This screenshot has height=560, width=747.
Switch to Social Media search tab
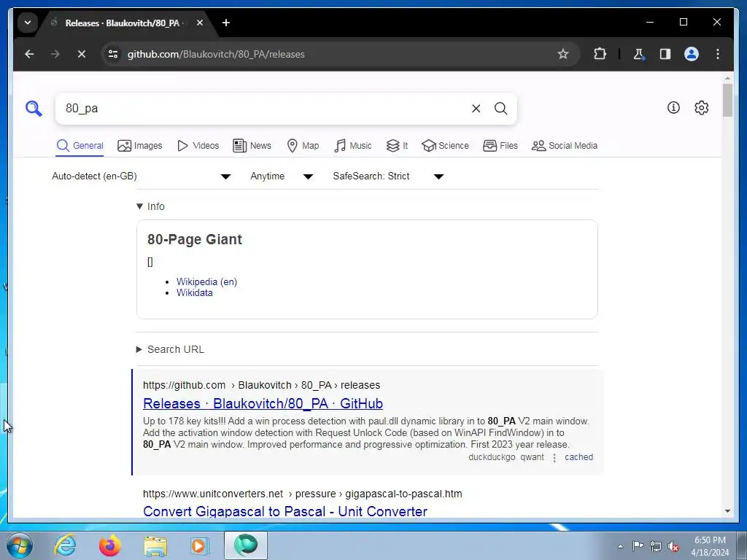pyautogui.click(x=565, y=146)
